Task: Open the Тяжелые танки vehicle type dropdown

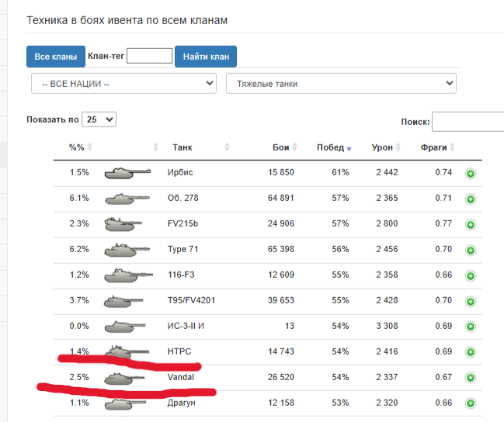Action: [x=341, y=84]
